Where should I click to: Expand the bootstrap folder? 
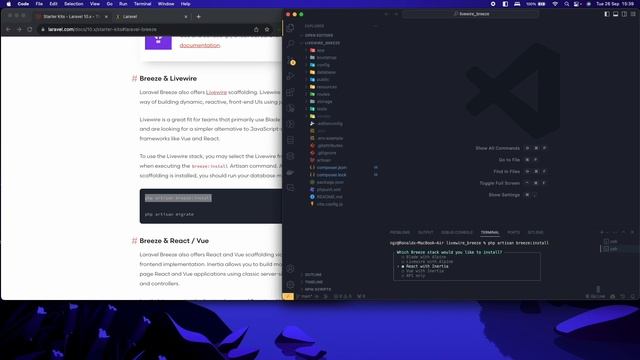coord(327,58)
